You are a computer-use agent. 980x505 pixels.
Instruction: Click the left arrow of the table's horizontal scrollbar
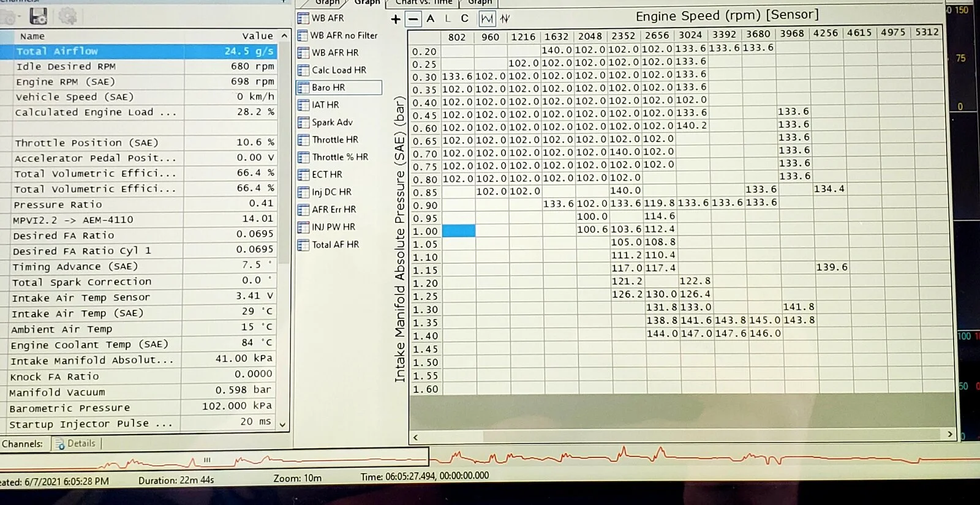point(416,437)
